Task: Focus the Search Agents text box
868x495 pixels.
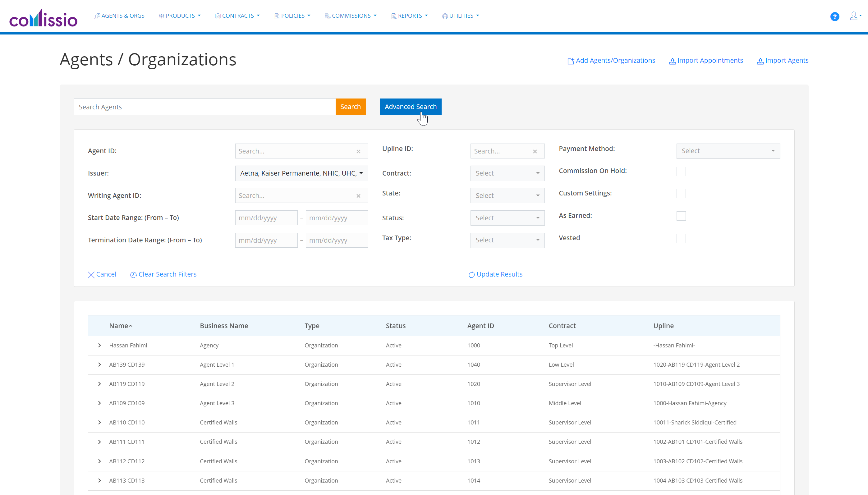Action: (205, 107)
